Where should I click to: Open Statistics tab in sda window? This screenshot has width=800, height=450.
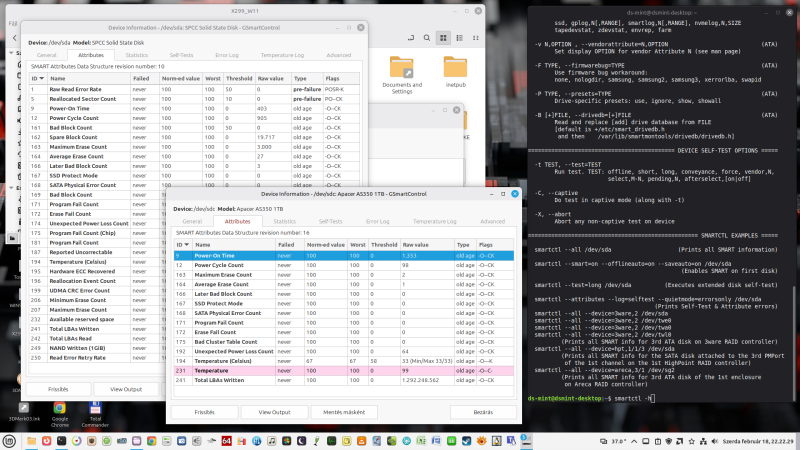[137, 55]
